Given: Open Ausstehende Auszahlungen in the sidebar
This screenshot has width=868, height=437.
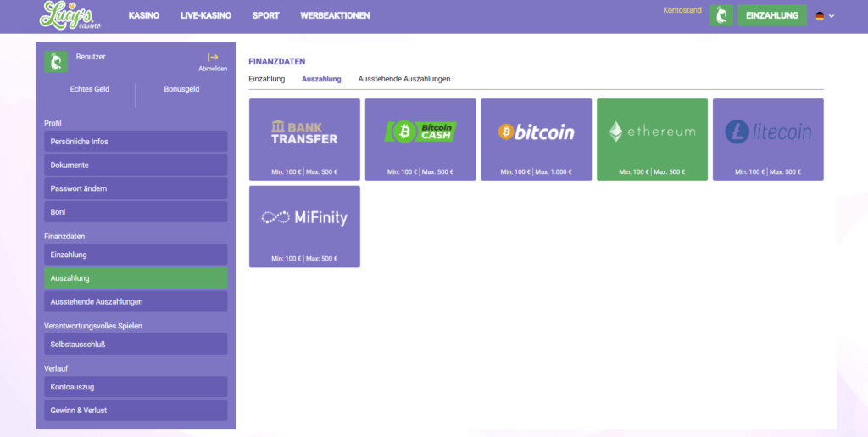Looking at the screenshot, I should [x=136, y=302].
